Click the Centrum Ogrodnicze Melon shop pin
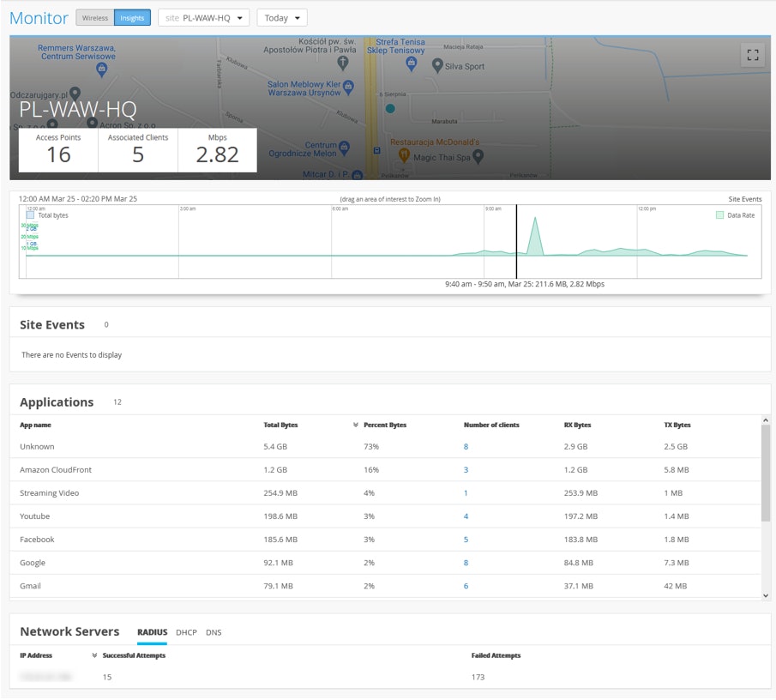This screenshot has height=700, width=776. click(x=345, y=147)
